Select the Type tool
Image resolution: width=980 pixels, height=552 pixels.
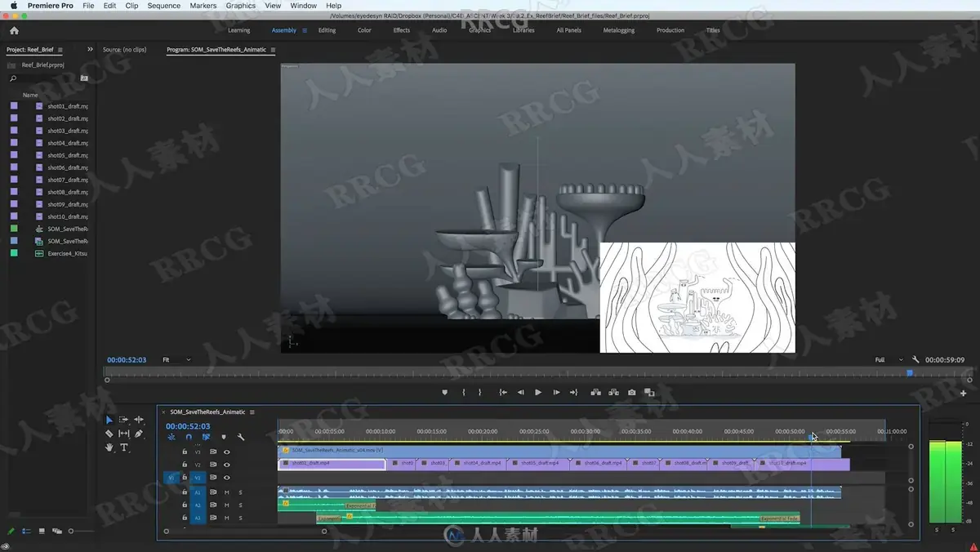click(x=124, y=447)
